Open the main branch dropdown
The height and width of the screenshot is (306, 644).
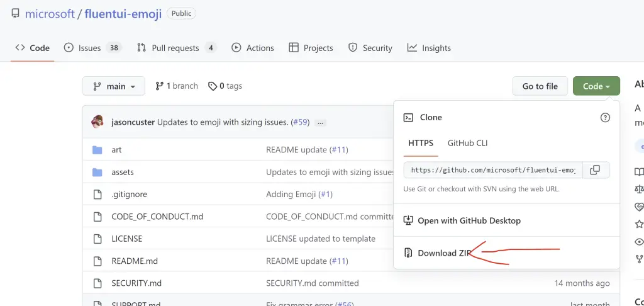[114, 86]
